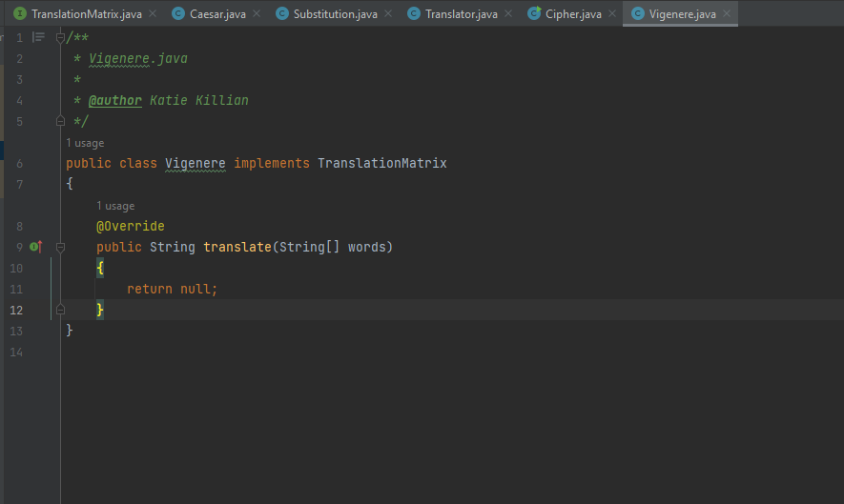The width and height of the screenshot is (844, 504).
Task: Click the @Override annotation
Action: (131, 227)
